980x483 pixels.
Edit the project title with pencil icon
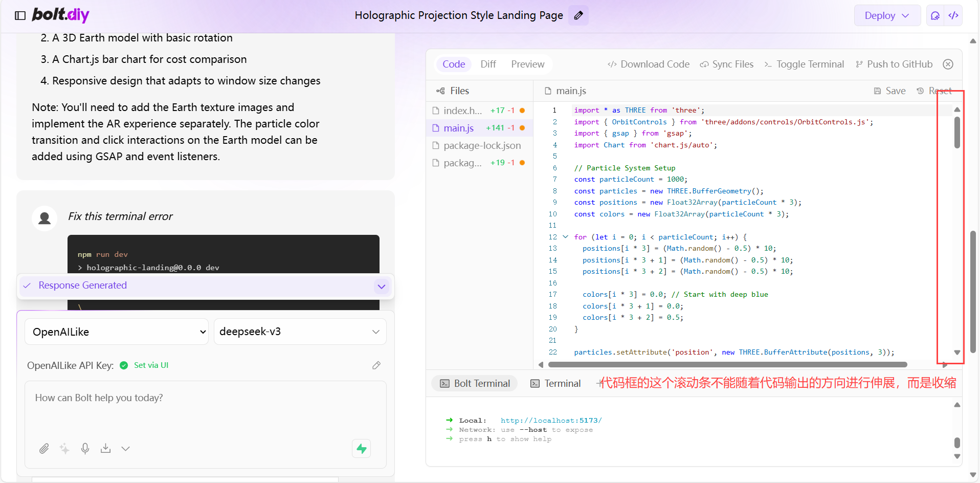point(578,15)
